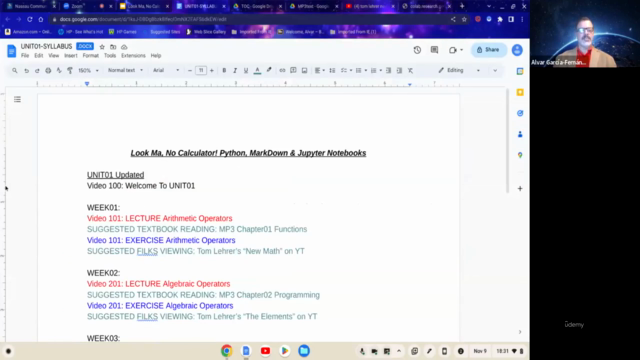Undo the last action

(x=26, y=71)
